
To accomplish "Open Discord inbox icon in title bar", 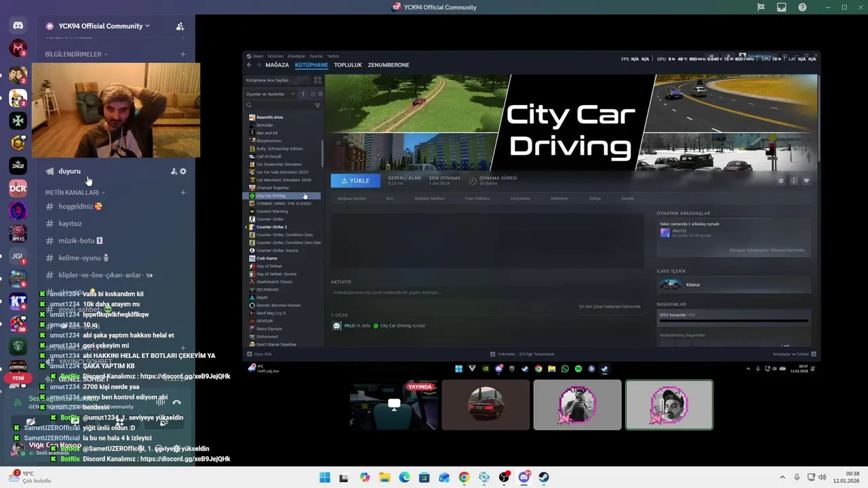I will click(x=782, y=7).
